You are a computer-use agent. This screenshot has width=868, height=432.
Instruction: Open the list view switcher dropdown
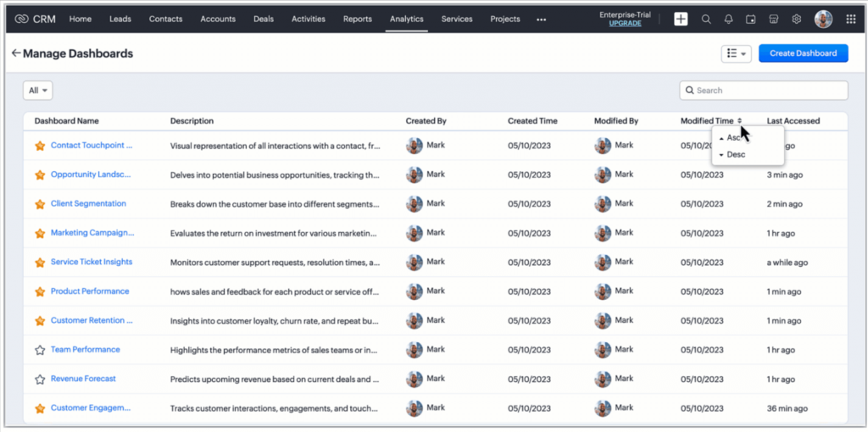736,53
